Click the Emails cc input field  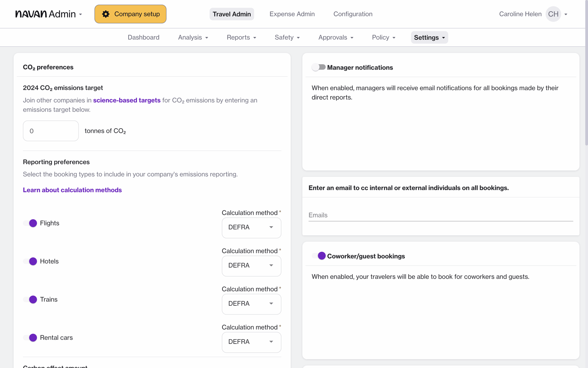click(x=441, y=215)
